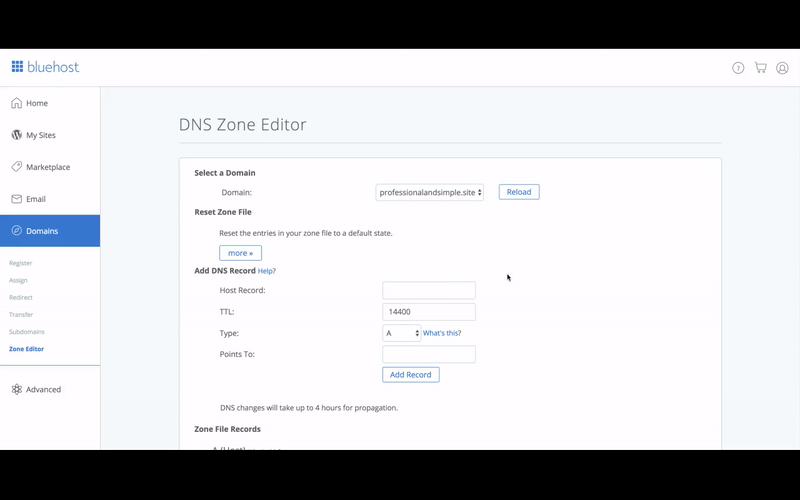Image resolution: width=800 pixels, height=500 pixels.
Task: Click the WordPress icon beside My Sites
Action: [x=16, y=135]
